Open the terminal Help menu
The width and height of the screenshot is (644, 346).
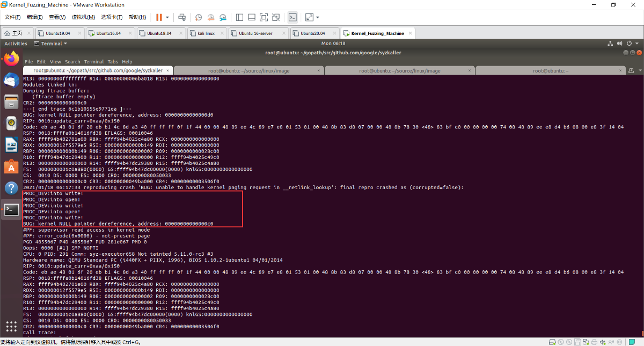(x=127, y=62)
